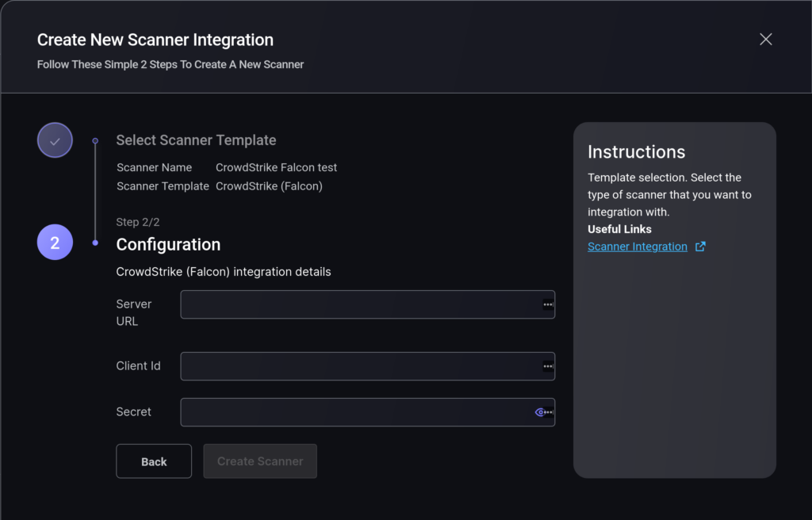The image size is (812, 520).
Task: Click the step 2 circle indicator
Action: [55, 243]
